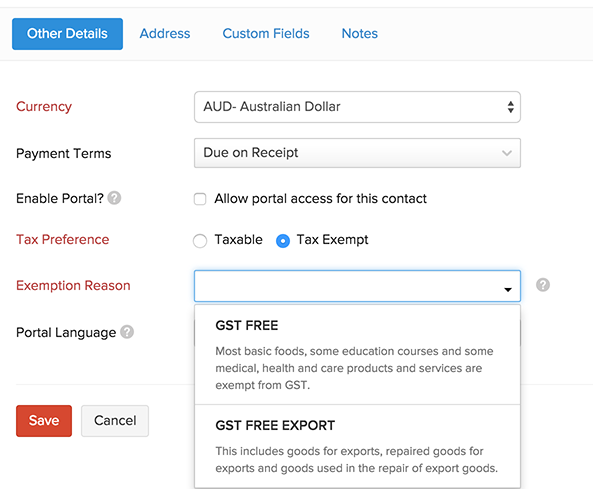Click the red Save button
Viewport: 593px width, 489px height.
(x=44, y=421)
